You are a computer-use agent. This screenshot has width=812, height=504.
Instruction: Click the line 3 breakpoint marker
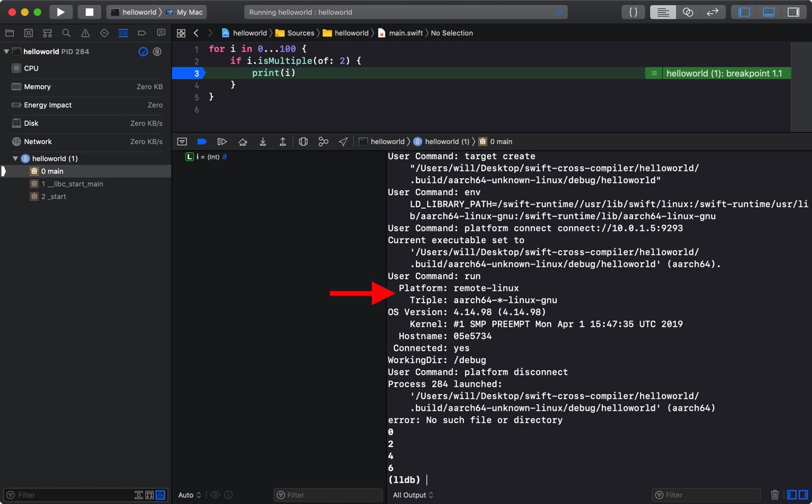coord(188,73)
